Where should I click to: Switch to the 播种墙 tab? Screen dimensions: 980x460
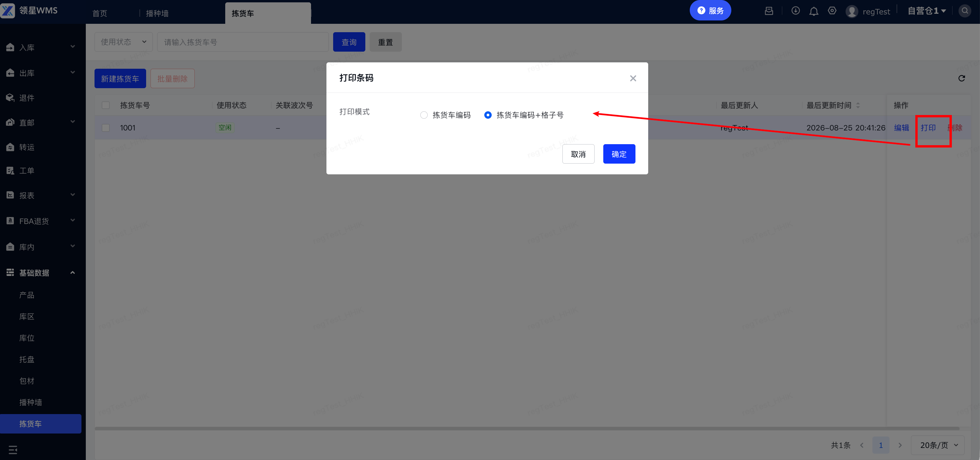(x=157, y=13)
